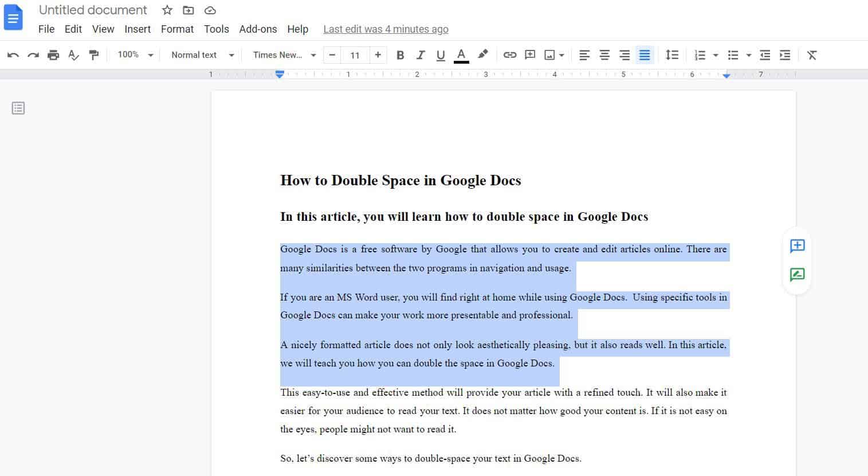Open the Add-ons menu

click(258, 29)
